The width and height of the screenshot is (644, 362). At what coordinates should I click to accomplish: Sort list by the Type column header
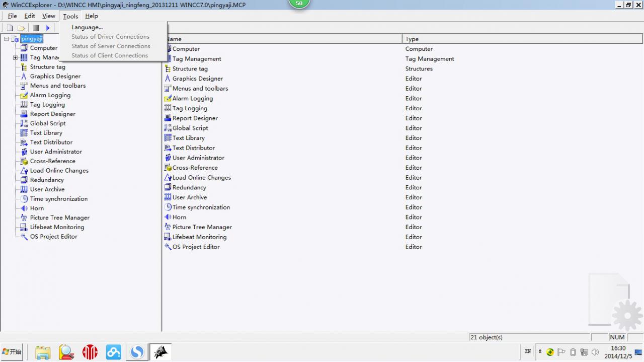(522, 39)
